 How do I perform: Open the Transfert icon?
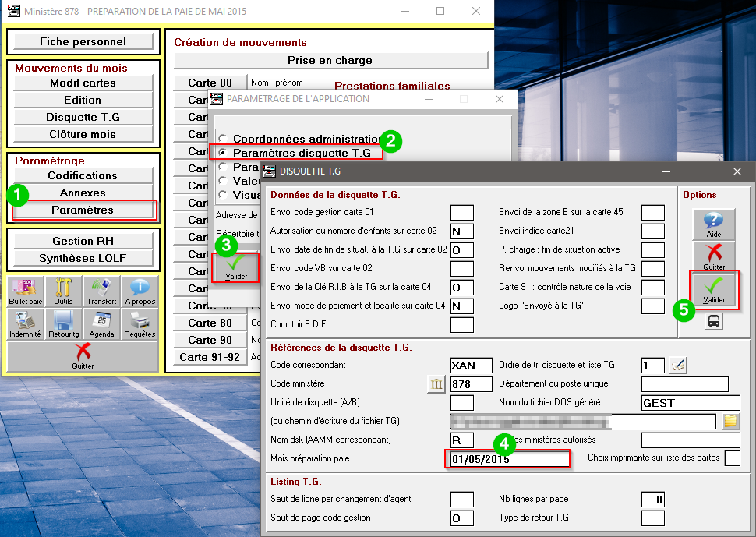click(101, 291)
